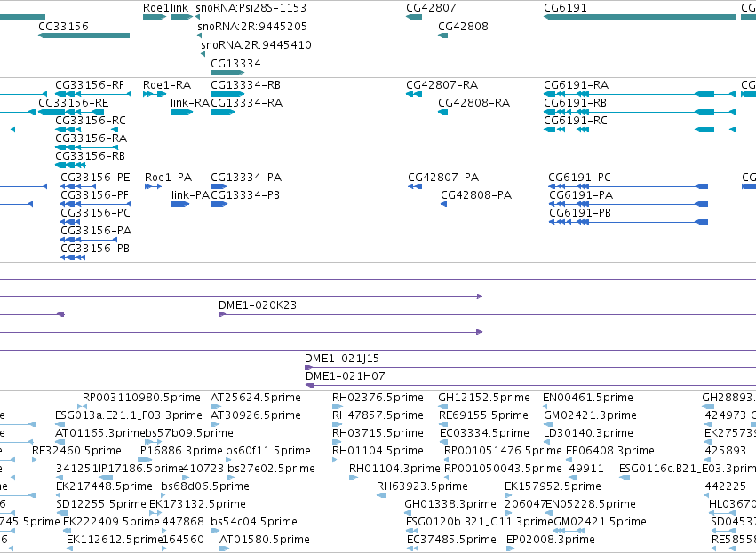Select the long CG6191 gene bar

click(x=640, y=17)
